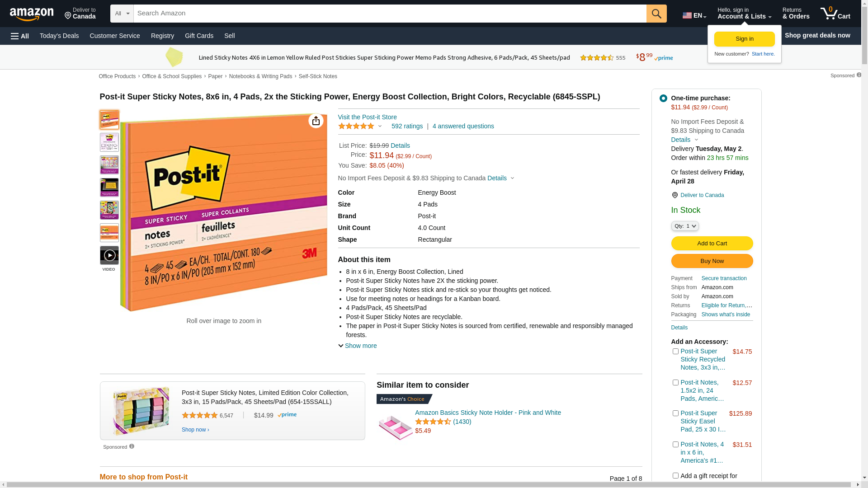The image size is (868, 488).
Task: Click the Sponsored info icon under the ad
Action: tap(132, 446)
